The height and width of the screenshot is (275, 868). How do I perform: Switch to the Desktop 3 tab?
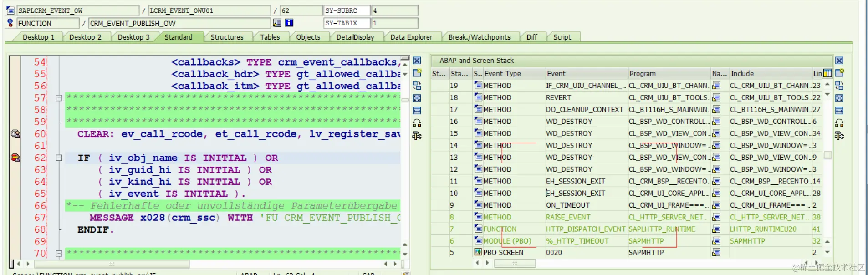(x=133, y=37)
